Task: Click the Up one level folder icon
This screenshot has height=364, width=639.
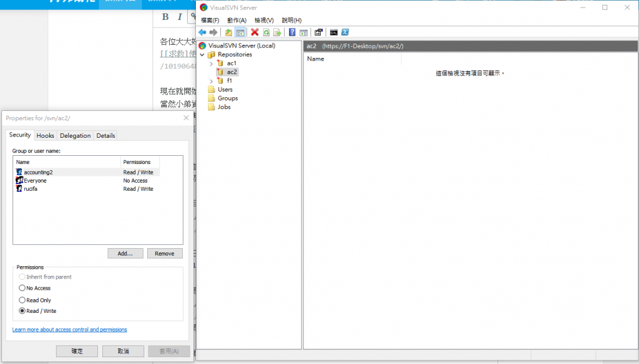Action: point(228,32)
